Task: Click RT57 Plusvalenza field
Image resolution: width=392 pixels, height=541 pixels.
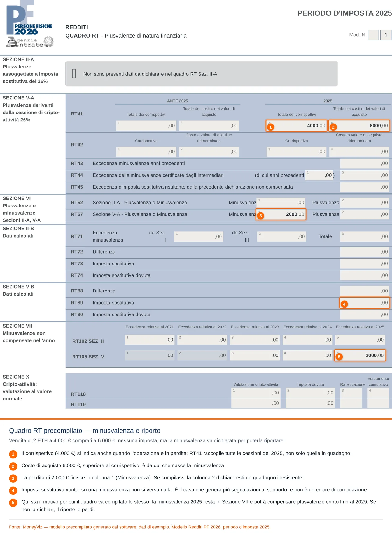Action: (365, 214)
